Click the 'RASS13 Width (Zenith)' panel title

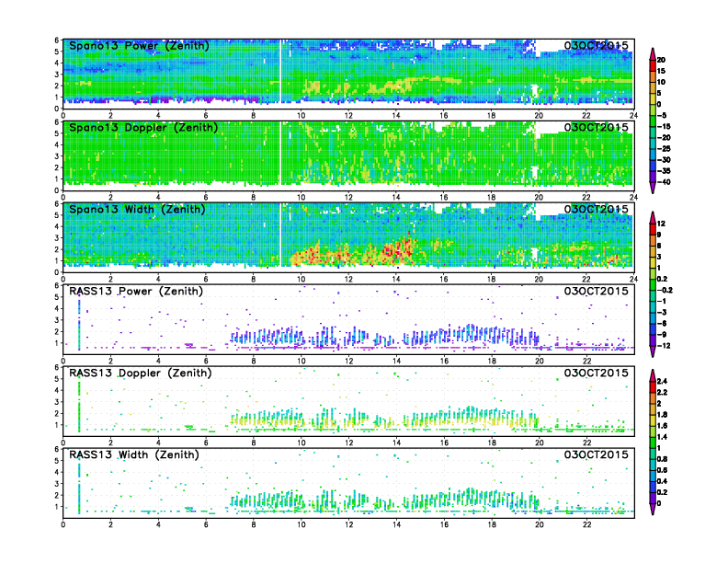134,454
